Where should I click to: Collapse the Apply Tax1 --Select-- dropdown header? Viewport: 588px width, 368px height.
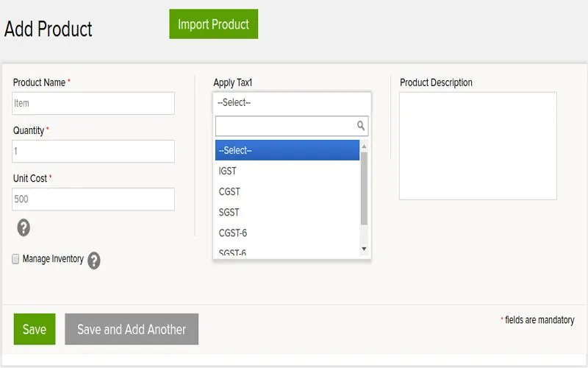pos(292,102)
